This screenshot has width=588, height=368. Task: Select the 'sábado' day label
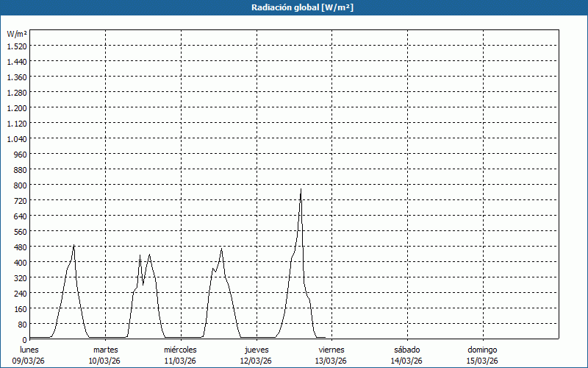pyautogui.click(x=406, y=350)
